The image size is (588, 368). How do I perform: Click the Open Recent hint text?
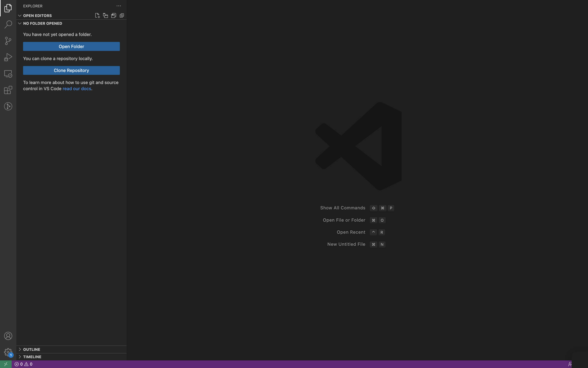[351, 232]
